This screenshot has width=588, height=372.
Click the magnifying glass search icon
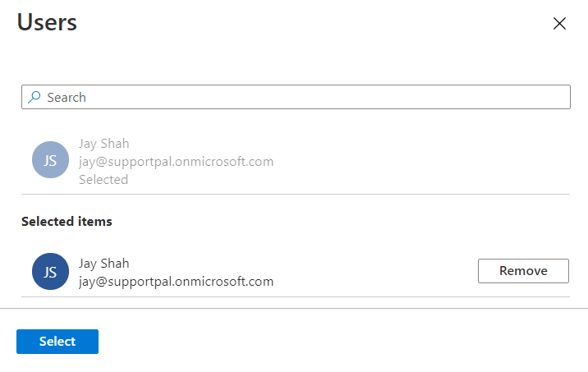[34, 97]
